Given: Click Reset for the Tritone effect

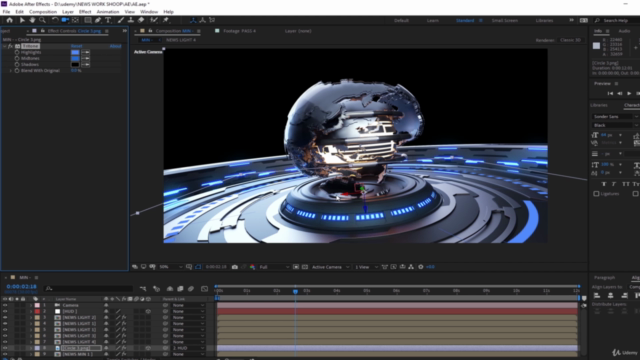Looking at the screenshot, I should pyautogui.click(x=76, y=46).
